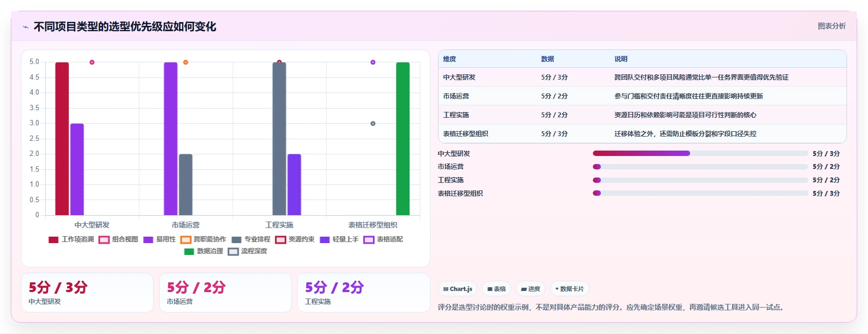
Task: Select the 数据卡片 tag chip
Action: 569,289
